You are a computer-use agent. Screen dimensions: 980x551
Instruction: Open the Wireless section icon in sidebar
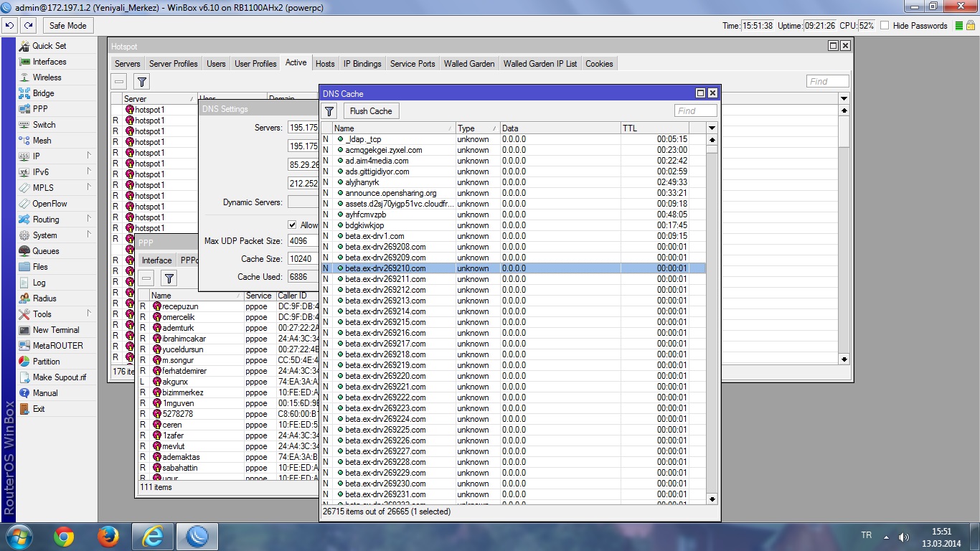(24, 77)
